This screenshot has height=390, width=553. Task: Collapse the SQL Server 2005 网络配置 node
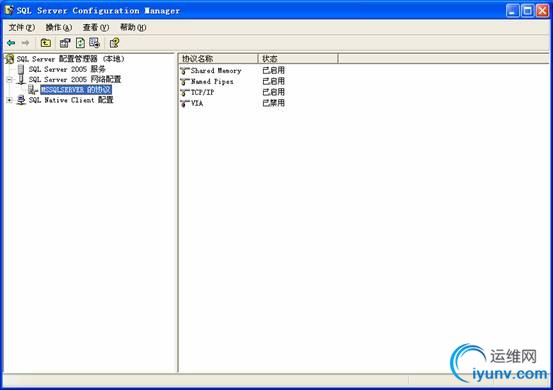click(10, 80)
